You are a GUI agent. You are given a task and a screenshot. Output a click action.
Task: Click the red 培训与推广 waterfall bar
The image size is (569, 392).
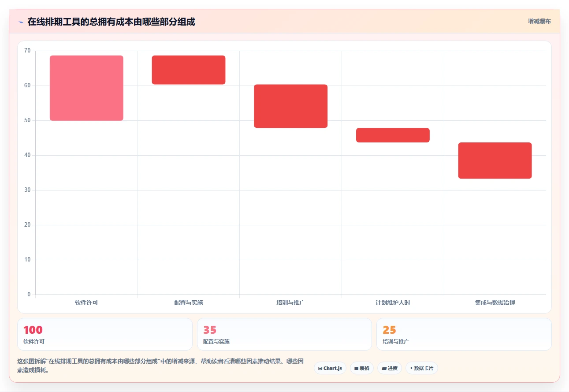pyautogui.click(x=291, y=106)
